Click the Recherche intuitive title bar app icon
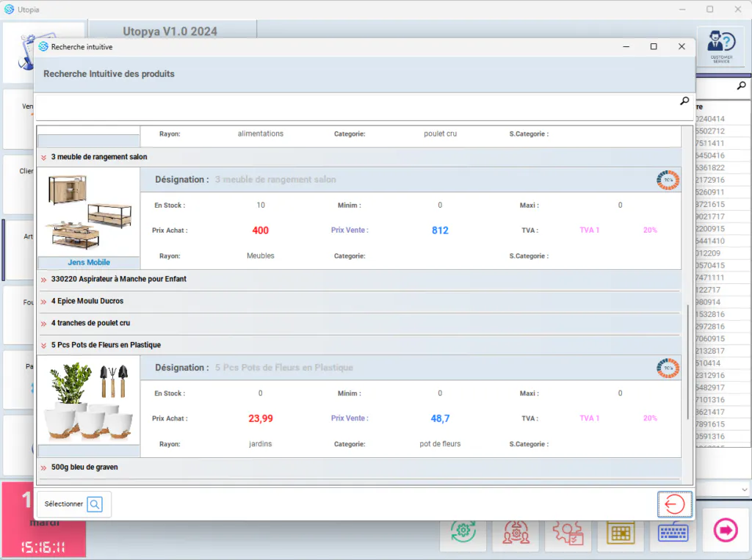Screen dimensions: 752x560 coord(43,46)
